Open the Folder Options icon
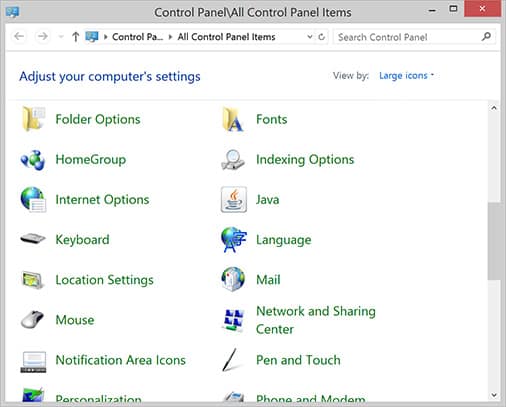The width and height of the screenshot is (506, 407). [33, 119]
